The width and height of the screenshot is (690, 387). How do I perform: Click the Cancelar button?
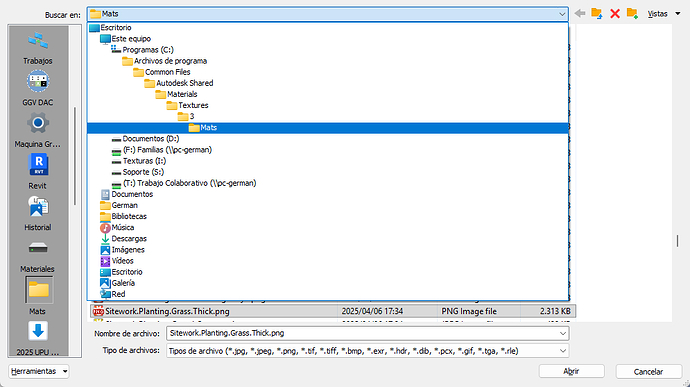coord(648,372)
